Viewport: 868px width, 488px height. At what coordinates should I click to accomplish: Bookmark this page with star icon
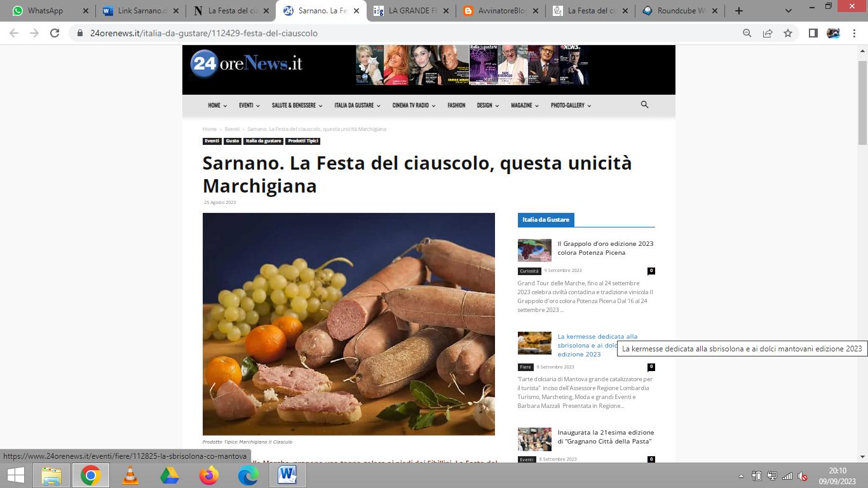tap(788, 33)
